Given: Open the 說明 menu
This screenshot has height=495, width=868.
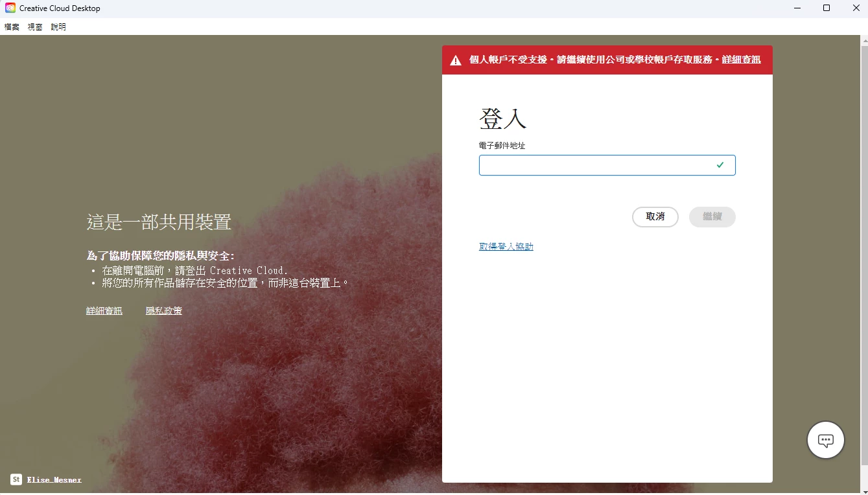Looking at the screenshot, I should pos(58,27).
